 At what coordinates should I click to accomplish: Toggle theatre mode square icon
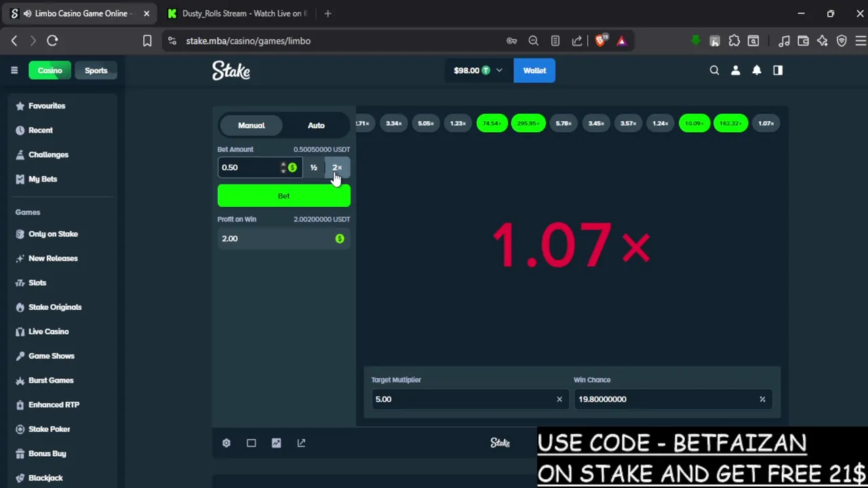point(251,443)
